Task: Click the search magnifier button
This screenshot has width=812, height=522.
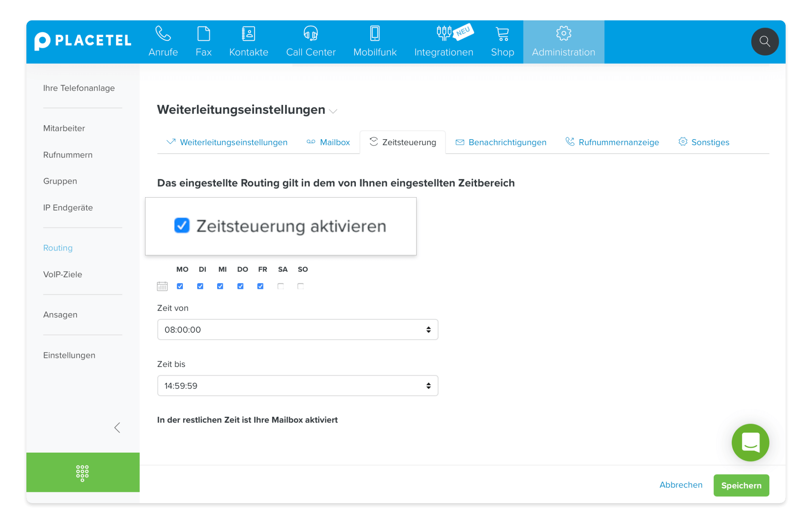Action: tap(765, 41)
